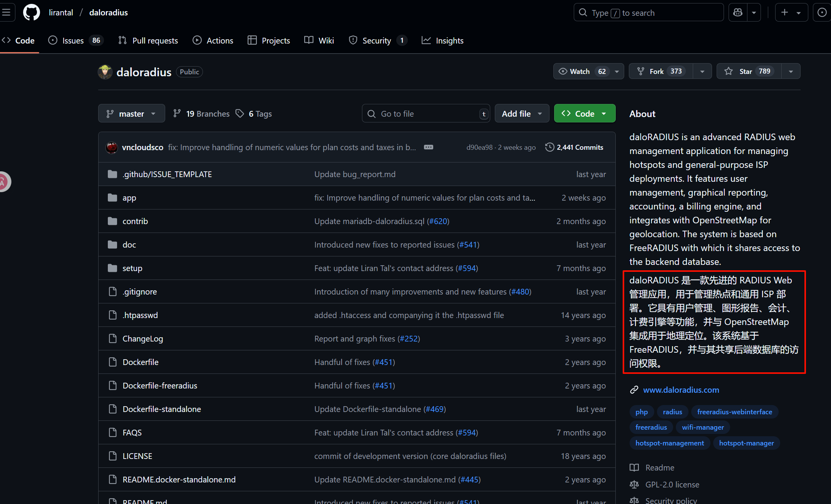
Task: Open the green Code dropdown
Action: point(584,114)
